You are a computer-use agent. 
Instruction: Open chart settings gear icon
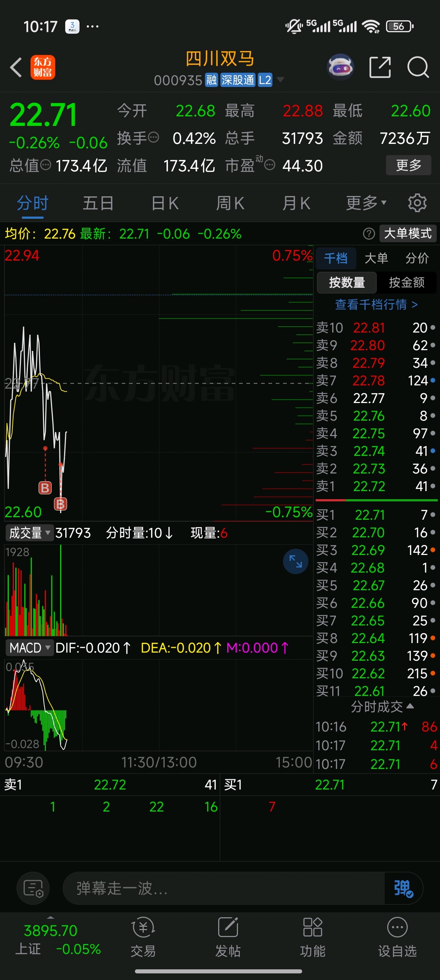point(417,203)
